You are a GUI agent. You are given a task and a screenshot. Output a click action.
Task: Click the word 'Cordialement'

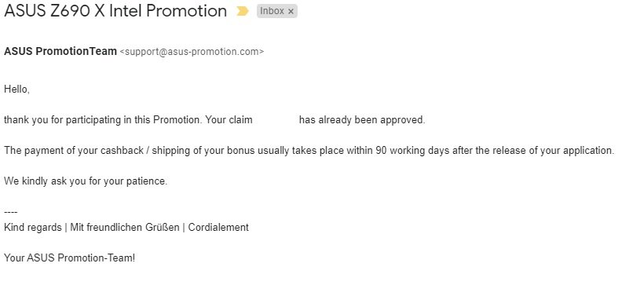[x=218, y=227]
